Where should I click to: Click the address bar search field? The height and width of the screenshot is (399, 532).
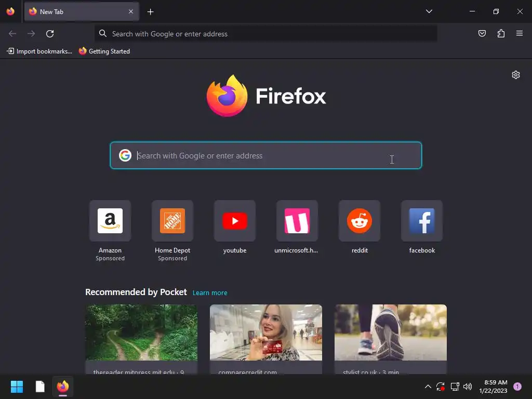[x=265, y=34]
